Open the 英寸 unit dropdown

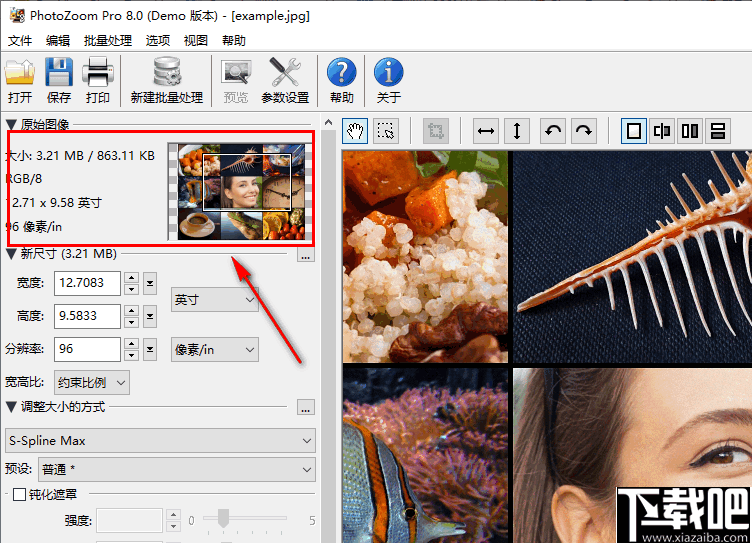(215, 300)
